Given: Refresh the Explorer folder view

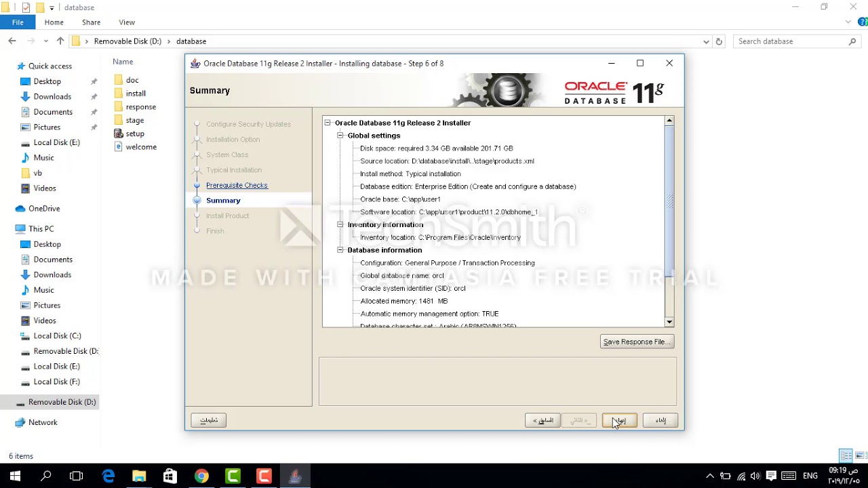Looking at the screenshot, I should click(719, 41).
